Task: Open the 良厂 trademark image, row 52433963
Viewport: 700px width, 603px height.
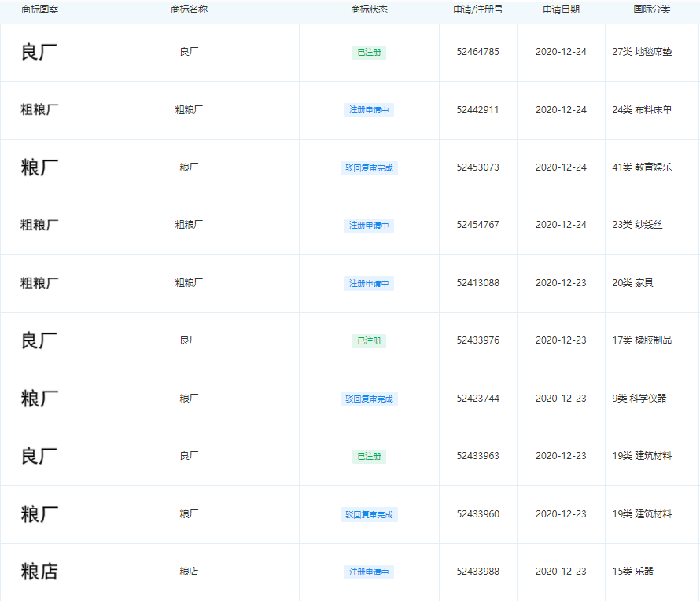Action: [x=39, y=457]
